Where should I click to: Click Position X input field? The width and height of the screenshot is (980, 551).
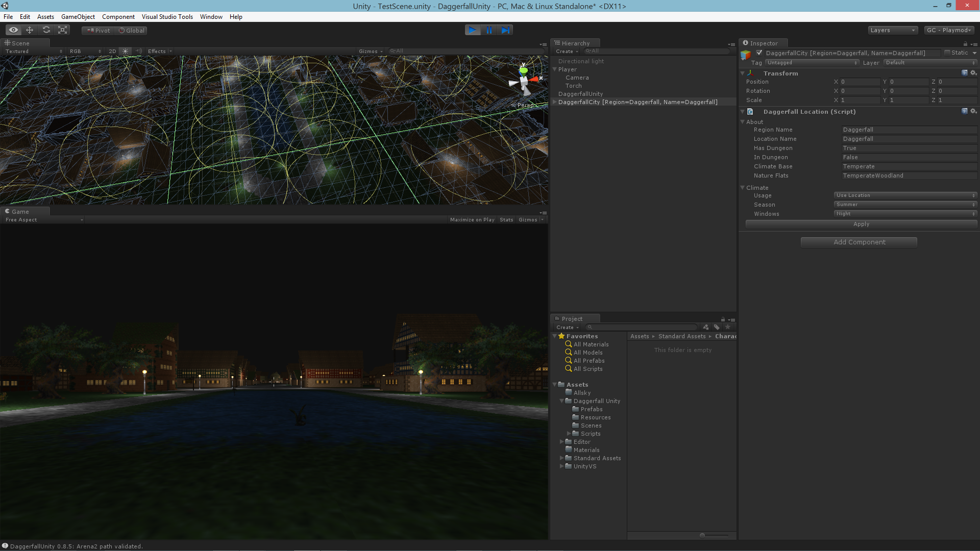(860, 82)
